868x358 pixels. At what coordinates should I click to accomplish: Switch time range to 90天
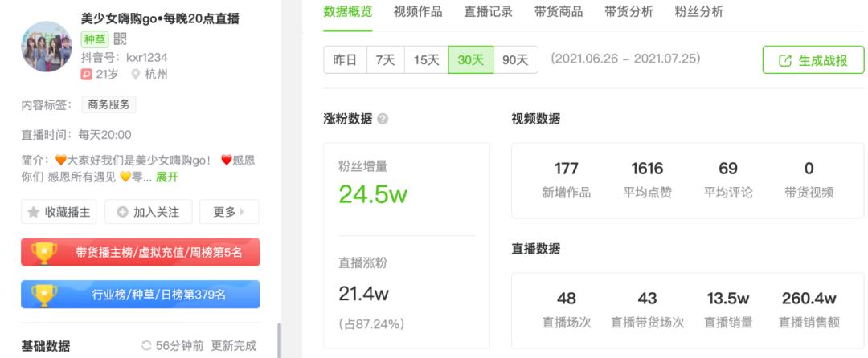(515, 60)
